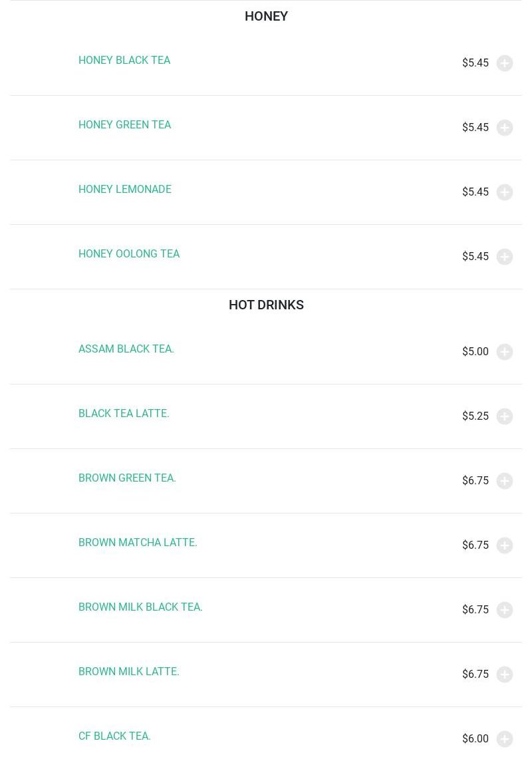This screenshot has width=532, height=759.
Task: Tap plus icon for Brown Green Tea
Action: (505, 481)
